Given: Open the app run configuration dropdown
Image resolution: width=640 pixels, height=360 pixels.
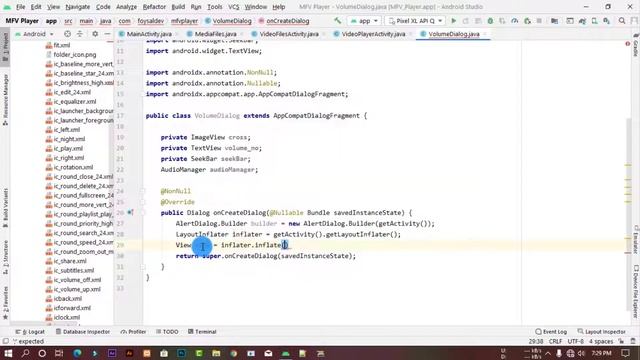Looking at the screenshot, I should point(364,21).
